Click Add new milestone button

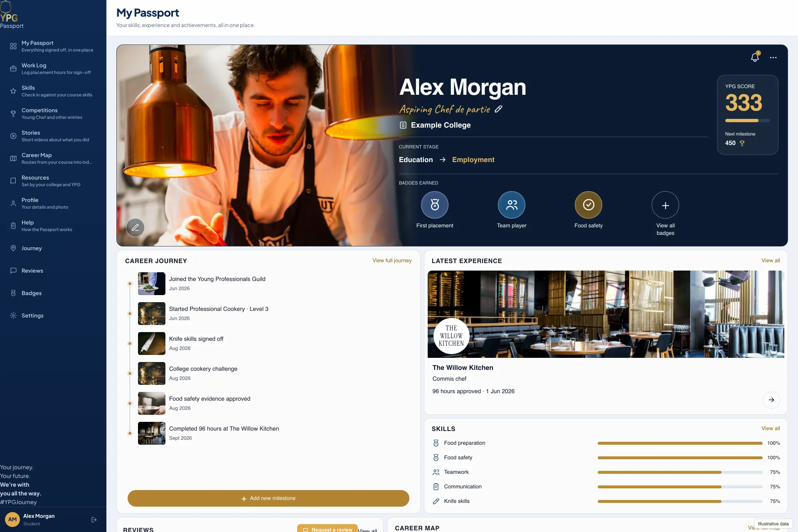coord(268,498)
